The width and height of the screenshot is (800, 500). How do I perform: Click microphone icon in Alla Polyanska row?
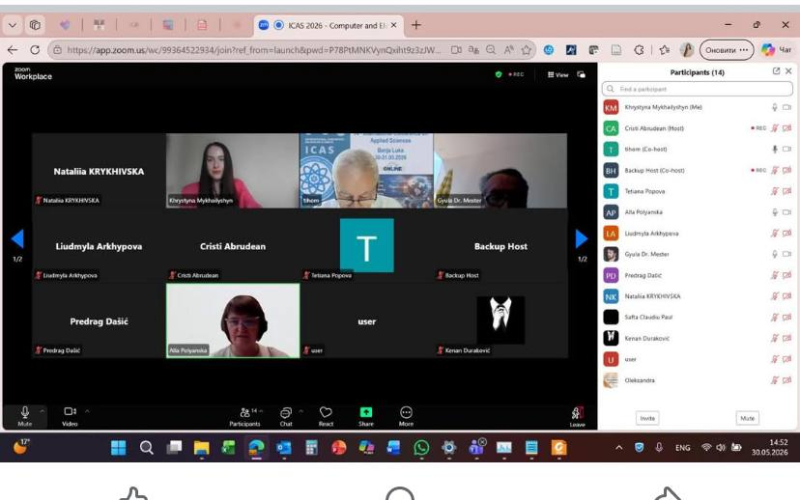pyautogui.click(x=774, y=212)
